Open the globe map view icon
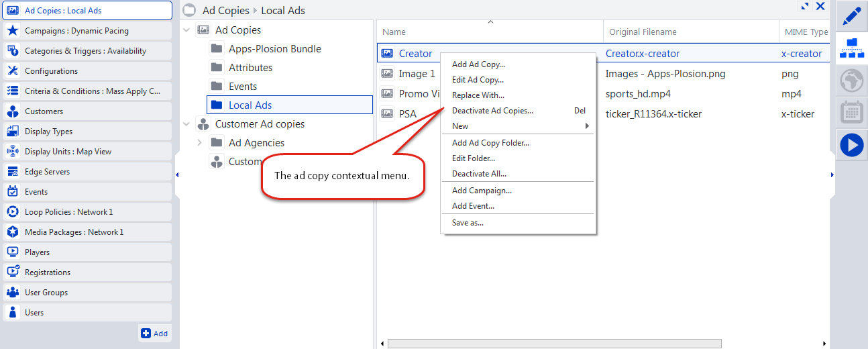Viewport: 868px width, 349px height. (851, 81)
